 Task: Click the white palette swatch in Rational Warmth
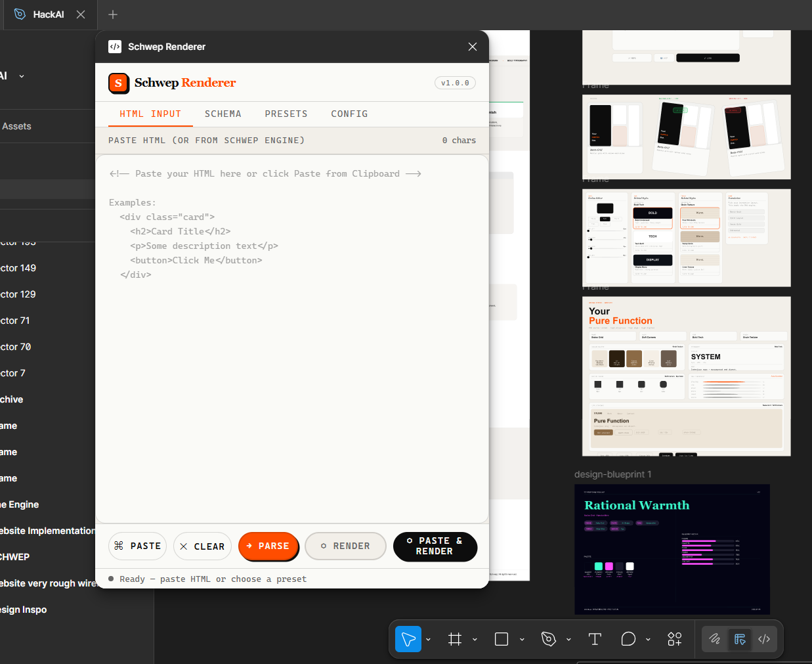tap(630, 566)
